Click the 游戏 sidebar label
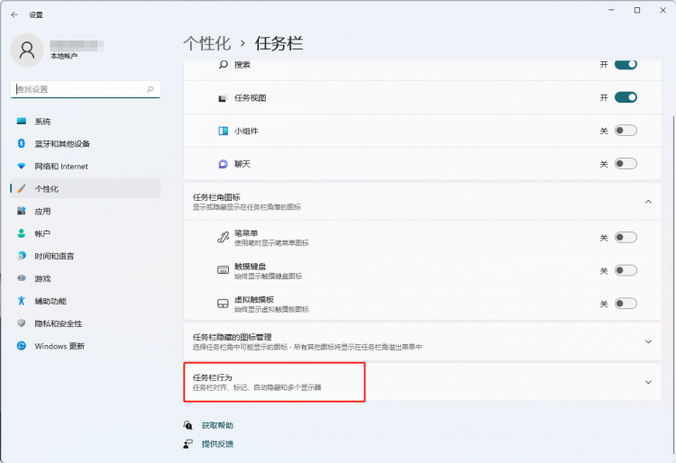Viewport: 676px width, 463px height. [x=43, y=278]
